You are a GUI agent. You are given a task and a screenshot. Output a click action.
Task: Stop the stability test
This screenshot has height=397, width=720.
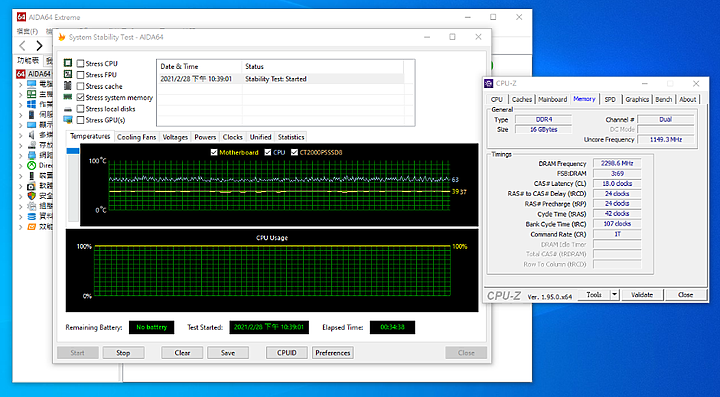click(123, 353)
